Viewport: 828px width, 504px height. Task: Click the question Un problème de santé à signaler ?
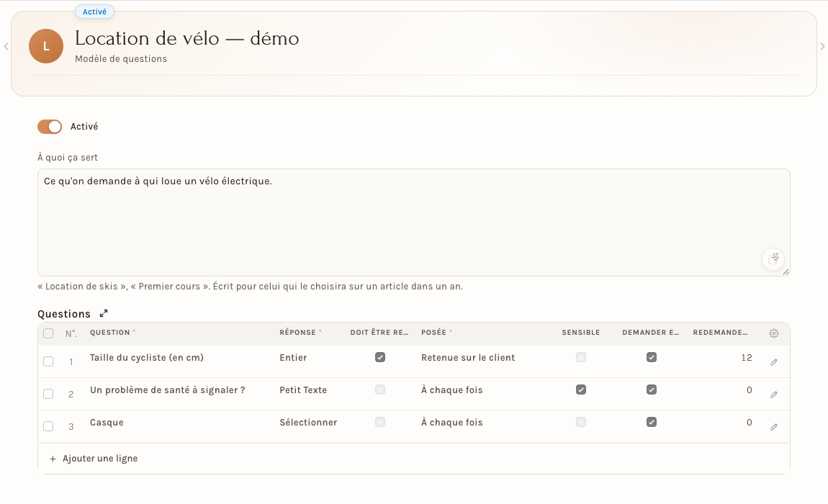click(167, 390)
